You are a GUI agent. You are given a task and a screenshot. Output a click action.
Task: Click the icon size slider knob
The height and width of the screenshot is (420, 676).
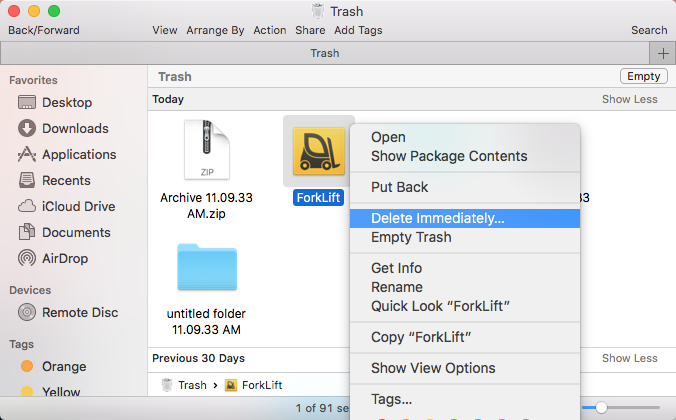coord(601,407)
